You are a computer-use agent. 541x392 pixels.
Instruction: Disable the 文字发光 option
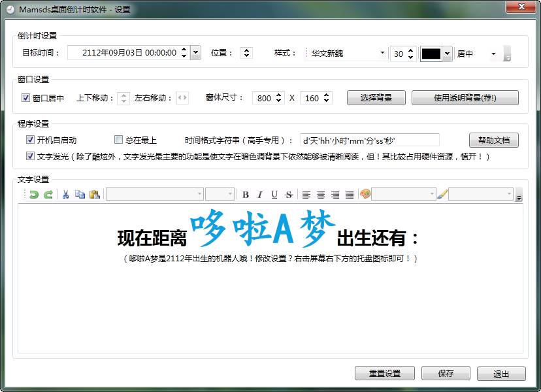point(30,155)
